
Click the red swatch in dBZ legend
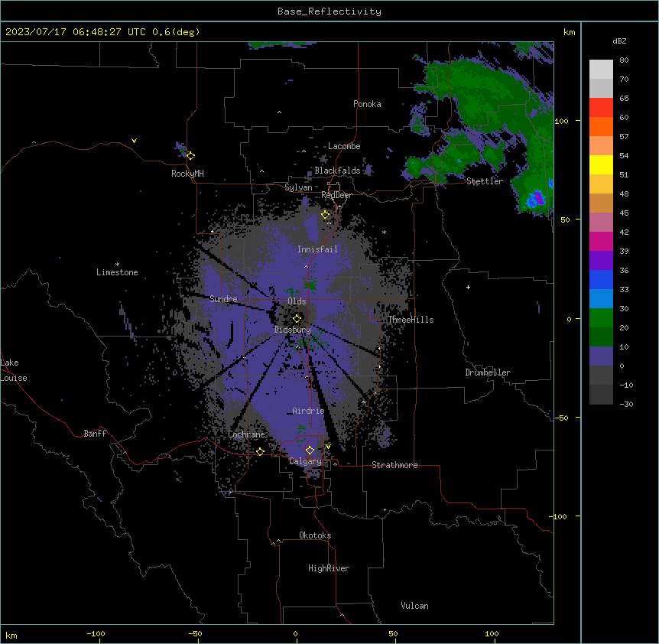coord(601,107)
